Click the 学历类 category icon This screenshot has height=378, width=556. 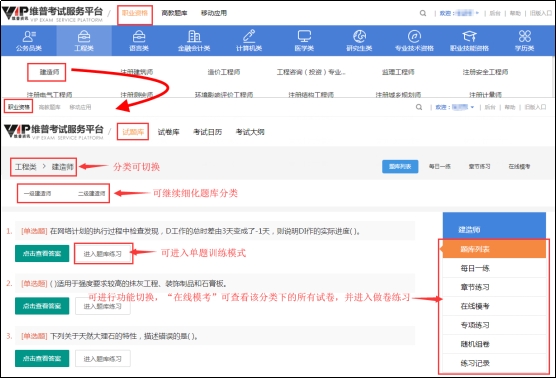(x=524, y=36)
